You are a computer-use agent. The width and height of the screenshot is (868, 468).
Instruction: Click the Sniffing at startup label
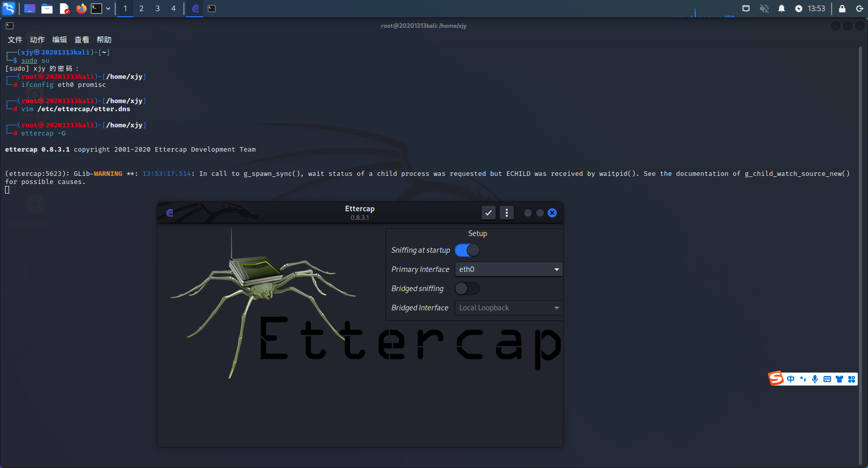click(421, 250)
